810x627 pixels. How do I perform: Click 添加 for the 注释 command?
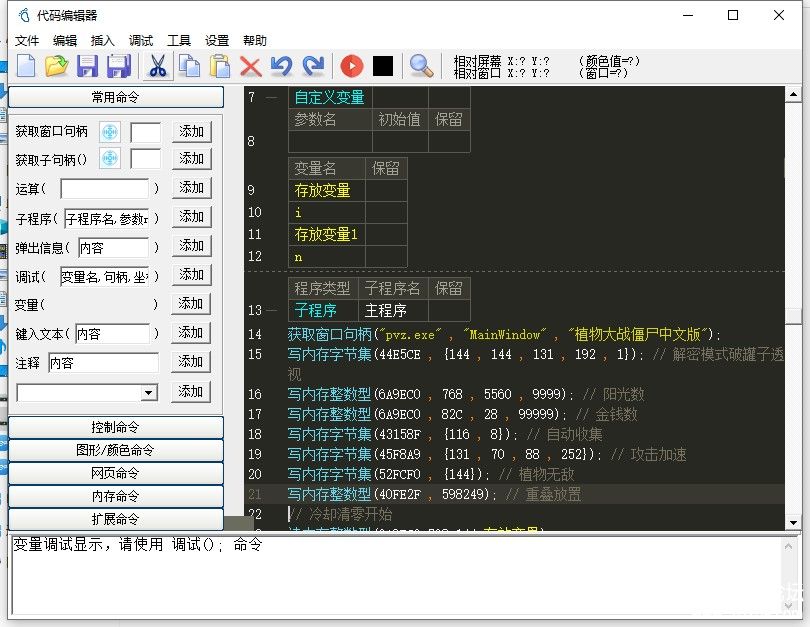[x=191, y=362]
